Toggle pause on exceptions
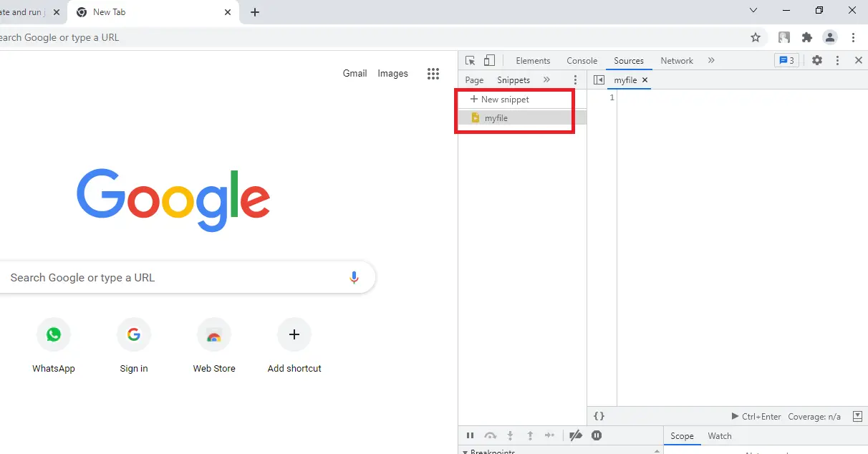This screenshot has width=868, height=454. tap(597, 435)
